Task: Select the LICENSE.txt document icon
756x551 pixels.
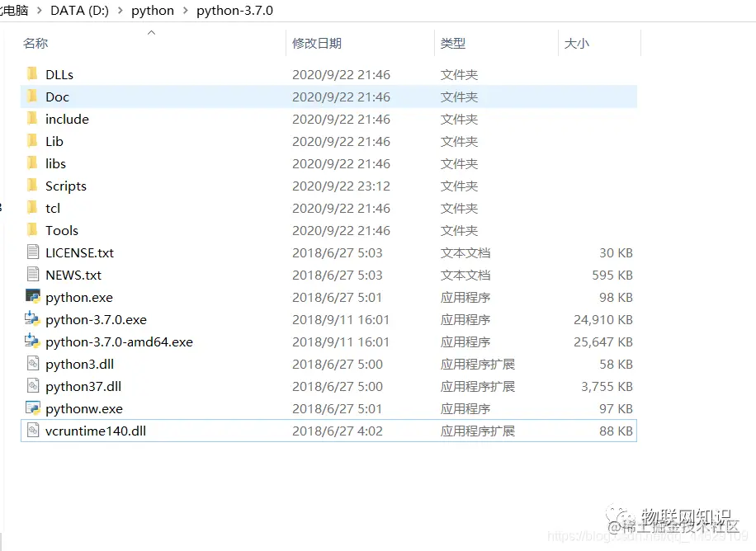Action: click(33, 252)
